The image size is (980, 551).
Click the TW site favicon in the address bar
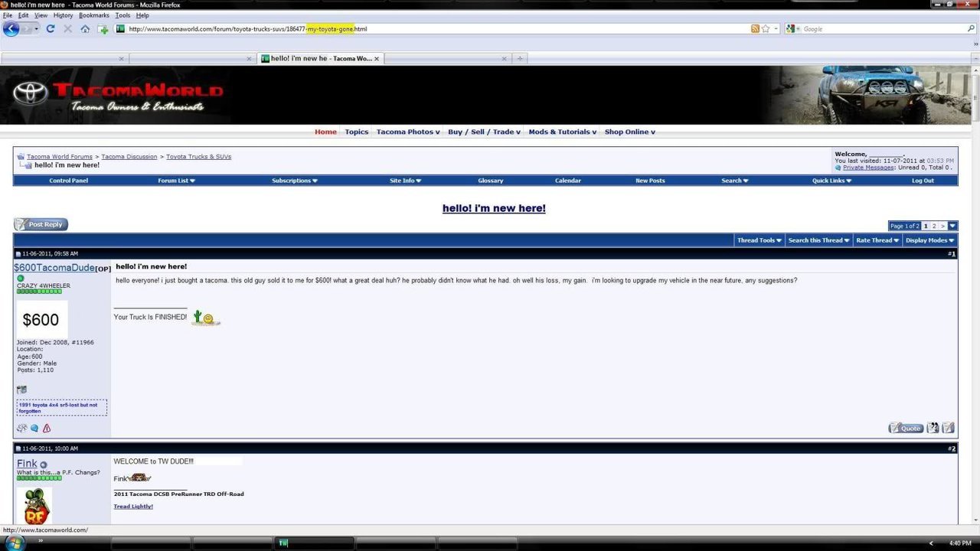[121, 29]
